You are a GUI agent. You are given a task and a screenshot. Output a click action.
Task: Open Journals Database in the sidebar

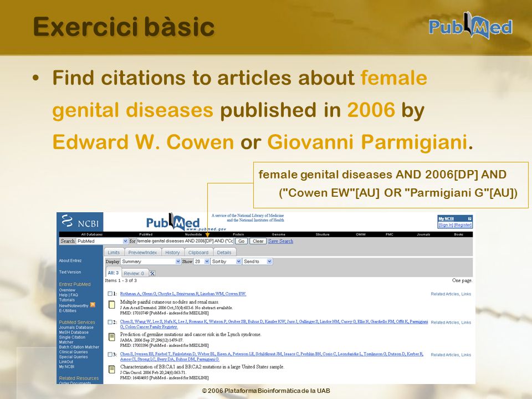tap(76, 328)
